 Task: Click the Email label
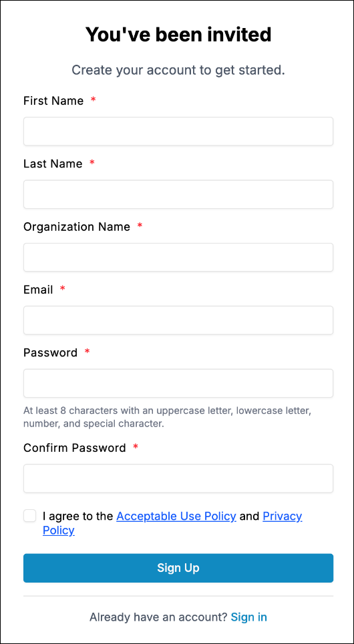point(38,290)
